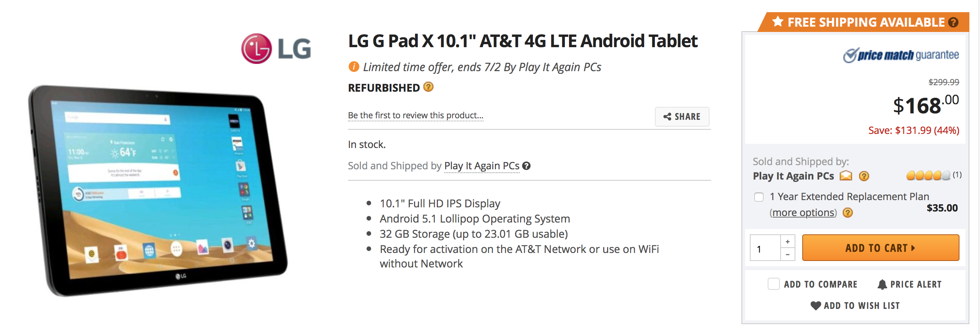Click the LG brand logo
The width and height of the screenshot is (980, 334).
[276, 49]
